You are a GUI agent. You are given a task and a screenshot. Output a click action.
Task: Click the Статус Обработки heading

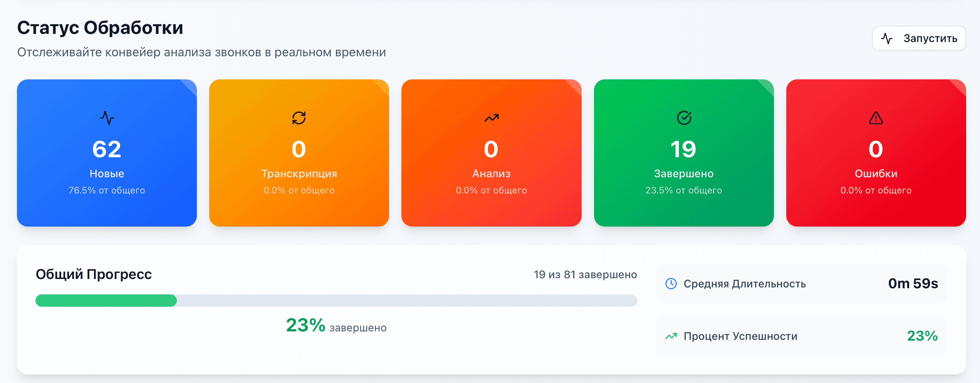[x=100, y=28]
